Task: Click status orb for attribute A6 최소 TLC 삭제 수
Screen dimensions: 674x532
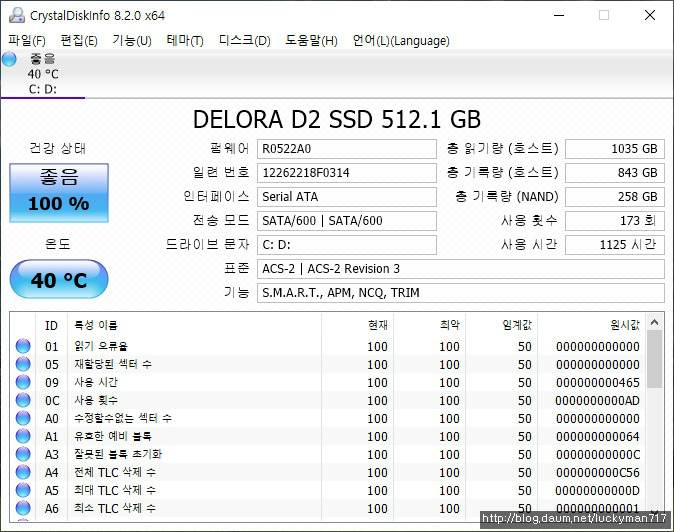Action: 23,508
